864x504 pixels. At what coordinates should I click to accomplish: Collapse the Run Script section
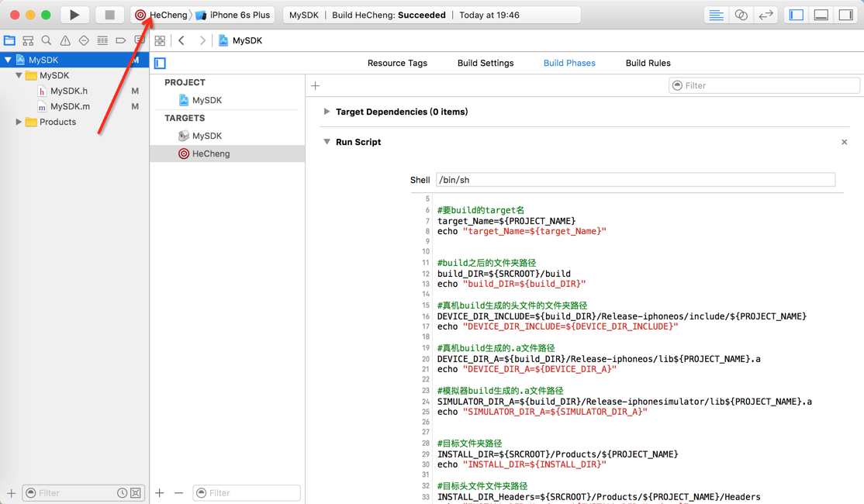(327, 142)
